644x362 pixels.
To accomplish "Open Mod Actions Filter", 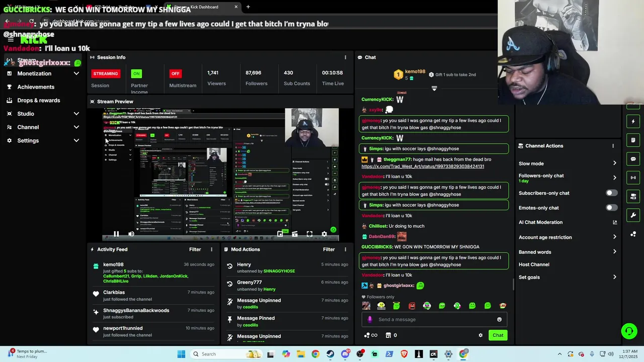I will 329,249.
